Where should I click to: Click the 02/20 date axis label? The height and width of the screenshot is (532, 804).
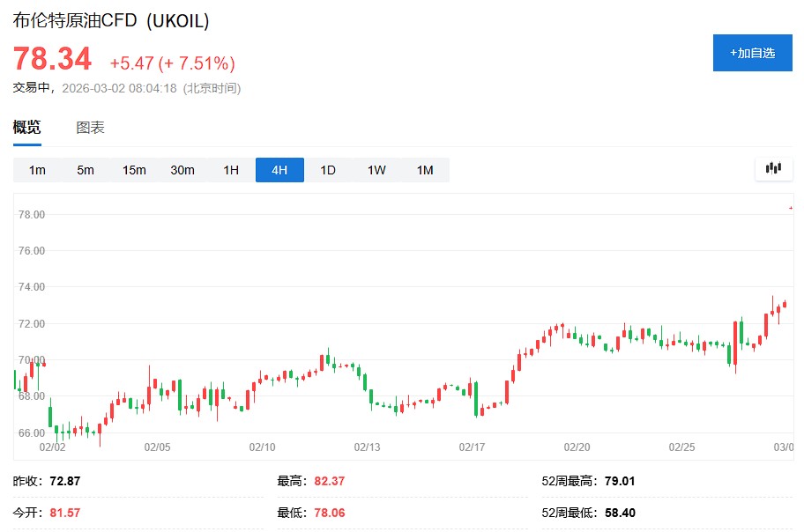tap(577, 447)
